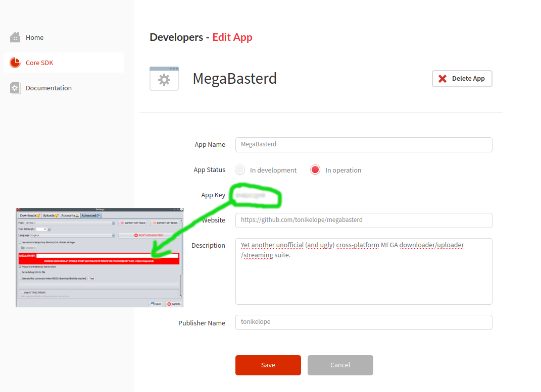Select the In operation radio button
The image size is (541, 392).
click(315, 170)
